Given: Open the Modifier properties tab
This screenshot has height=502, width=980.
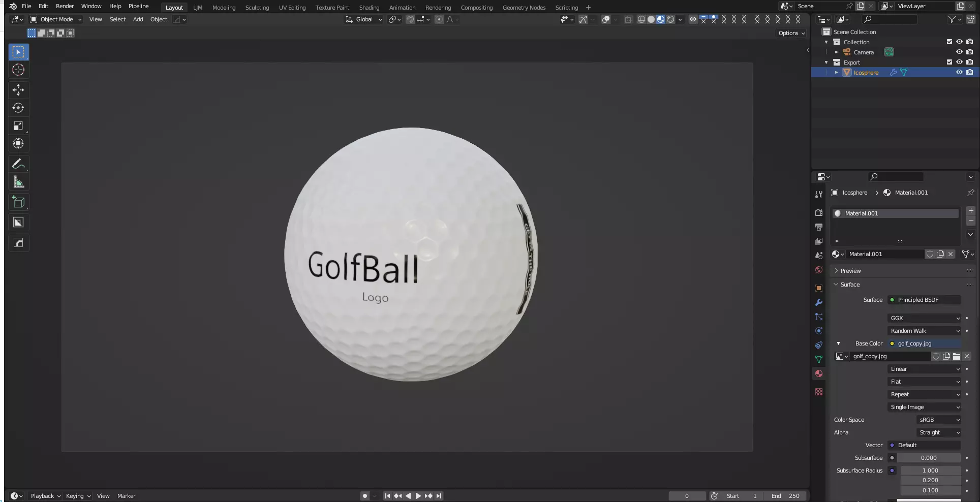Looking at the screenshot, I should pyautogui.click(x=818, y=302).
